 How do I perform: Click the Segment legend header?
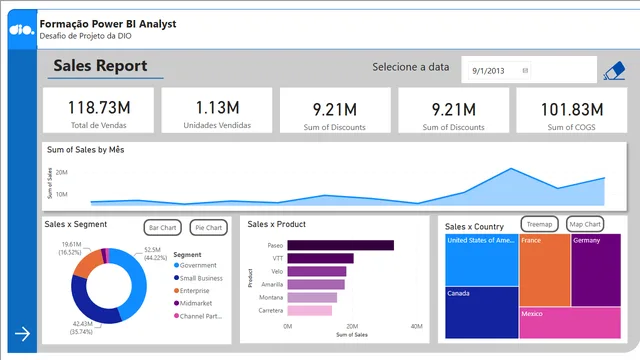(x=187, y=255)
